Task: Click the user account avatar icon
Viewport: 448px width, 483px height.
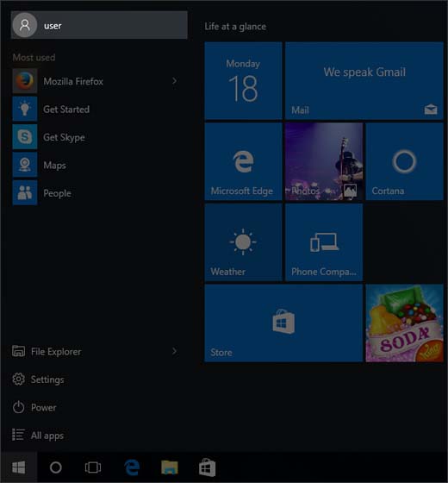Action: pyautogui.click(x=25, y=25)
